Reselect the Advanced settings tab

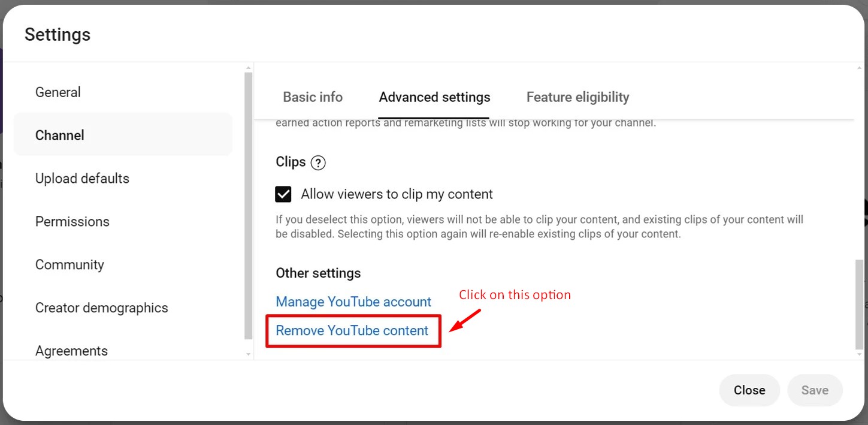pos(434,97)
